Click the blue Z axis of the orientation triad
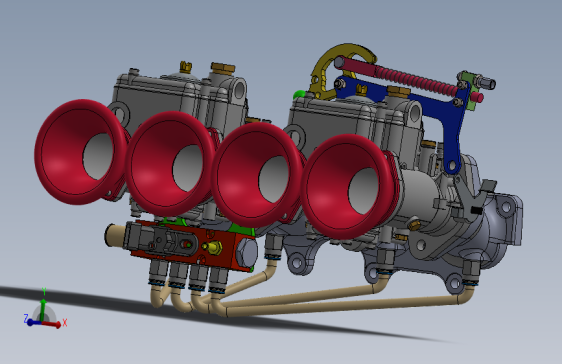The width and height of the screenshot is (562, 364). pyautogui.click(x=33, y=322)
